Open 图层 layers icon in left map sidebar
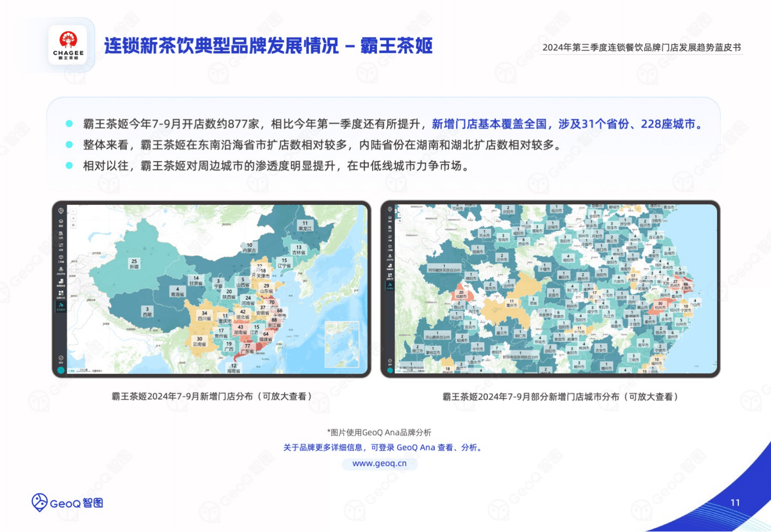The image size is (771, 532). 61,222
